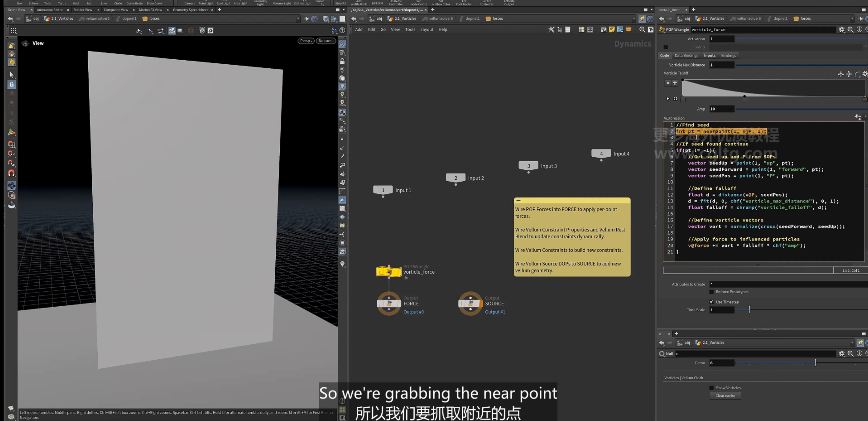Image resolution: width=868 pixels, height=421 pixels.
Task: Adjust the Demo slider handle
Action: pyautogui.click(x=816, y=363)
